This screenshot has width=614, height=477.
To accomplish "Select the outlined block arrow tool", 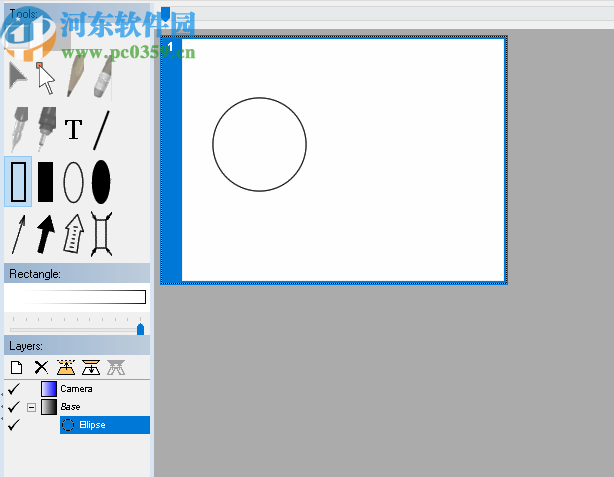I will [x=74, y=233].
